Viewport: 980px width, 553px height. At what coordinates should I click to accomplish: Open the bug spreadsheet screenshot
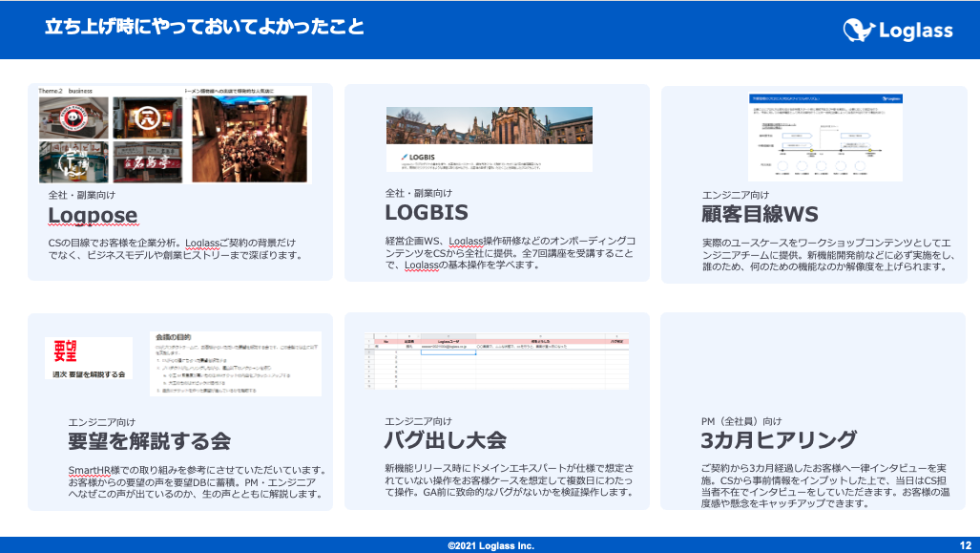(496, 361)
